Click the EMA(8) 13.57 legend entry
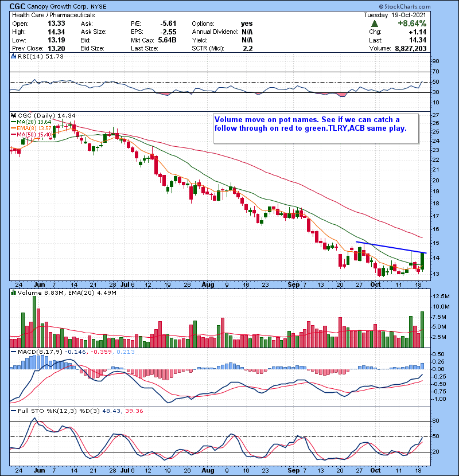 pos(32,128)
